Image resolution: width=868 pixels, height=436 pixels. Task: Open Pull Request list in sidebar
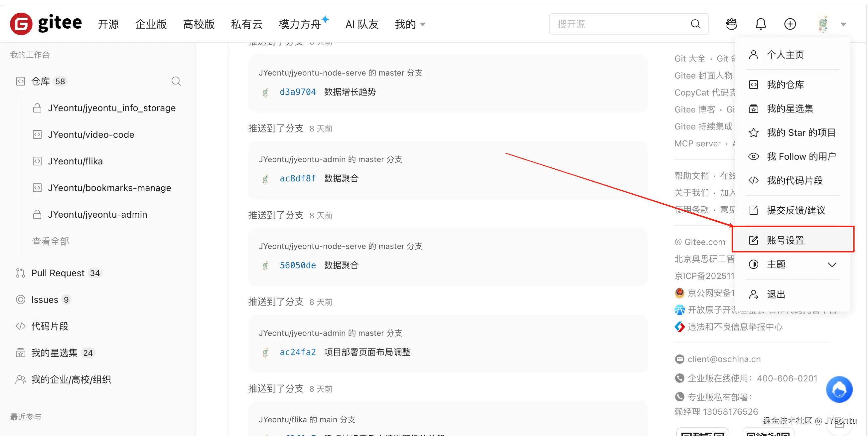pos(58,273)
